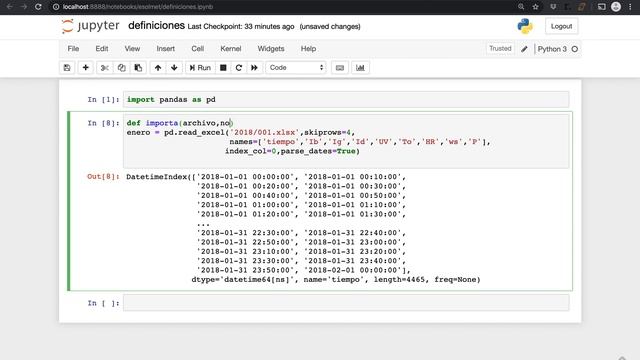Open the Widgets menu

[271, 49]
